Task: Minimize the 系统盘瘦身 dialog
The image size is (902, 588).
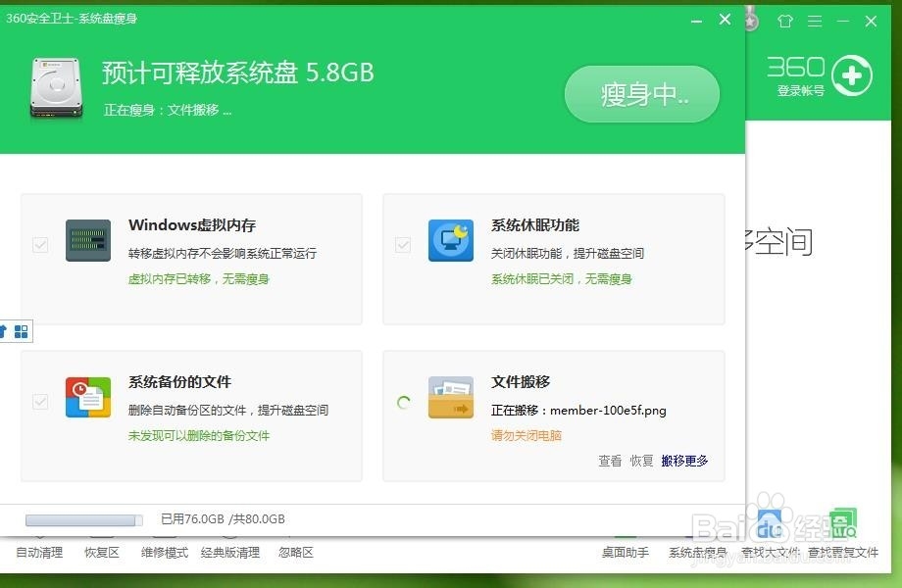Action: pos(696,21)
